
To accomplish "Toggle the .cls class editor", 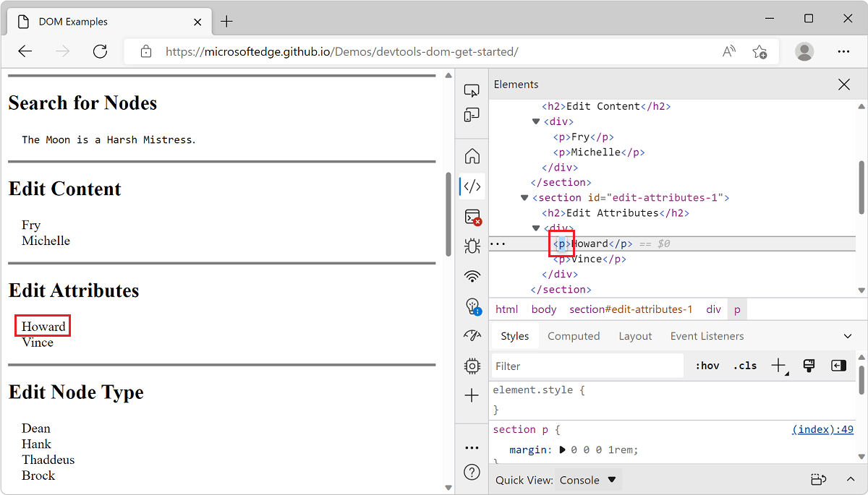I will 744,366.
